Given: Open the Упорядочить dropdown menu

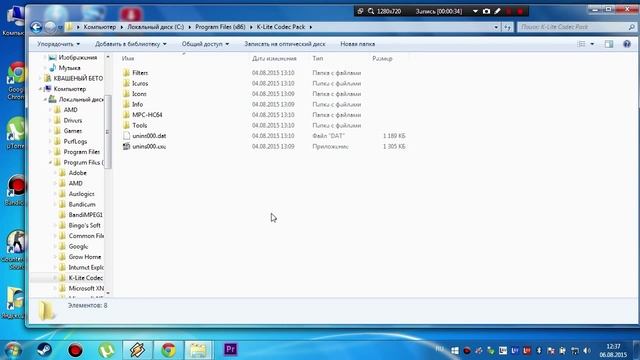Looking at the screenshot, I should click(58, 44).
